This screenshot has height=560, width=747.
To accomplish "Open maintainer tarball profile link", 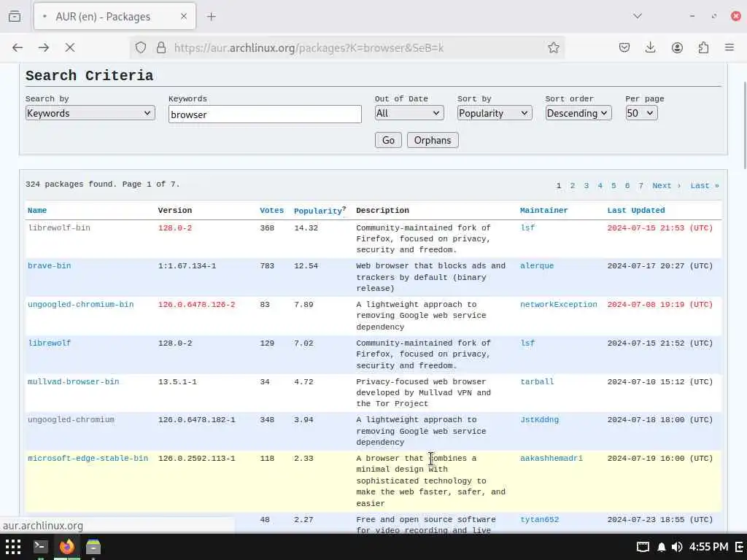I will 537,381.
